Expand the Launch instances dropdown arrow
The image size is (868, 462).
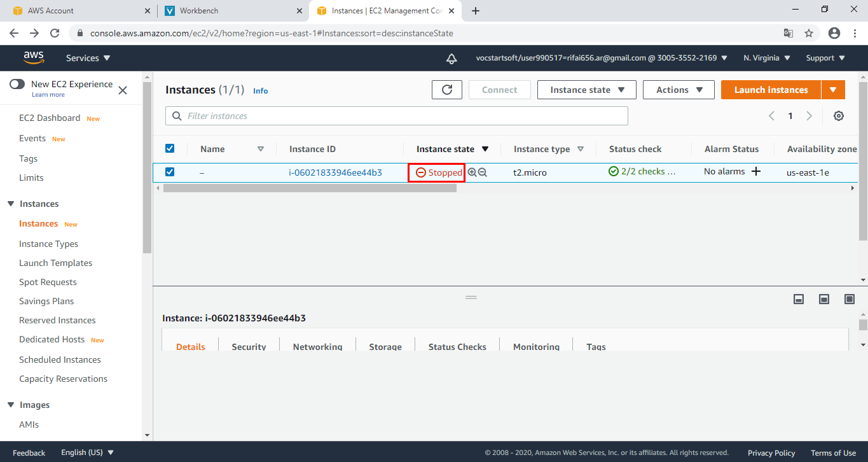tap(833, 89)
